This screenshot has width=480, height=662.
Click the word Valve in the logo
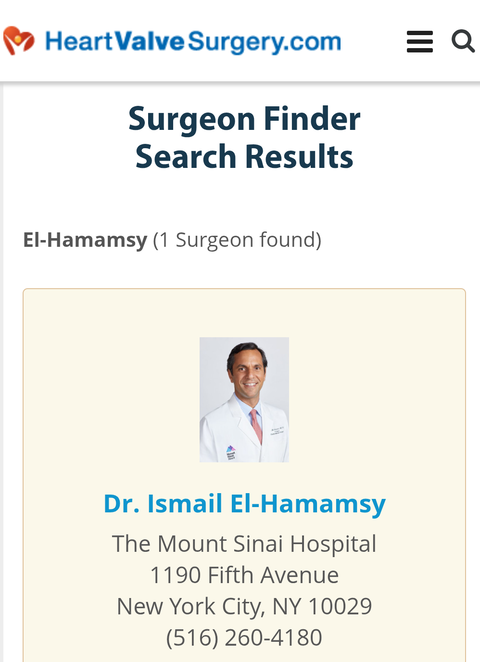(149, 41)
